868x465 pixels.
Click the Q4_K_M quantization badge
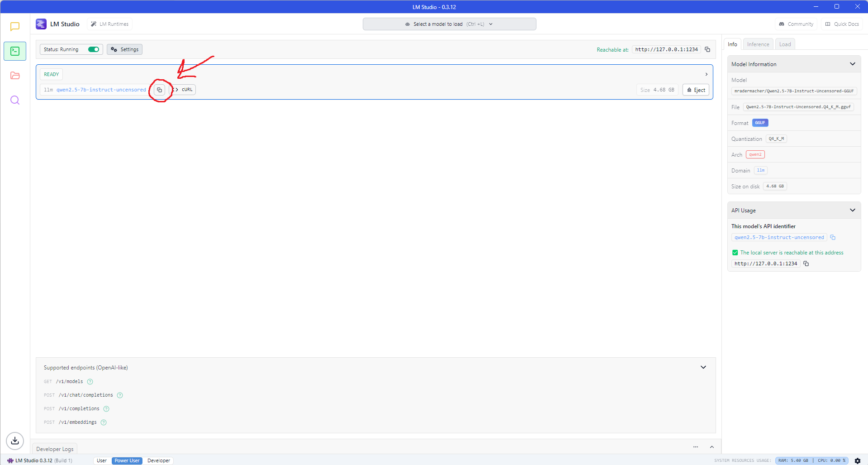(777, 139)
